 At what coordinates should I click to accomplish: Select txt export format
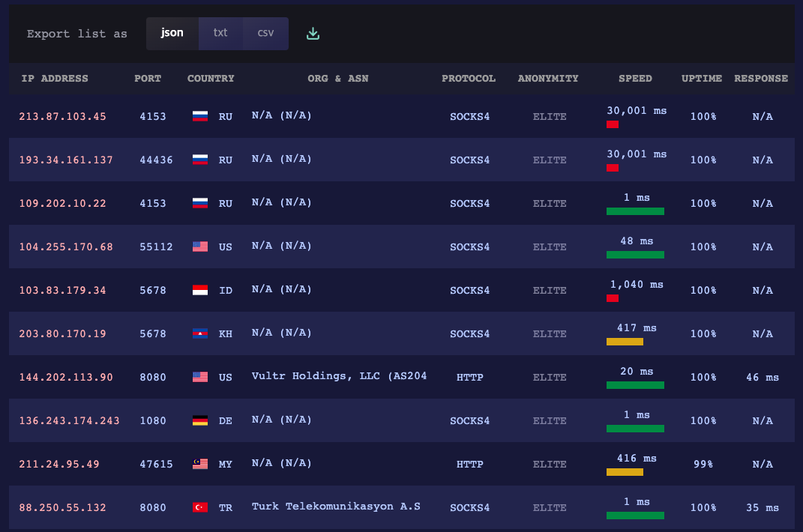(x=220, y=33)
